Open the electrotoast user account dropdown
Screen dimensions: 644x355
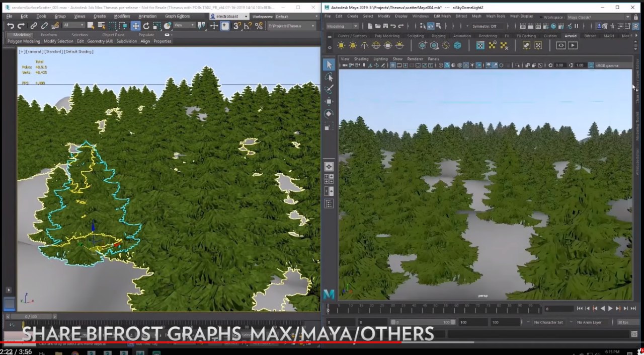pyautogui.click(x=229, y=17)
